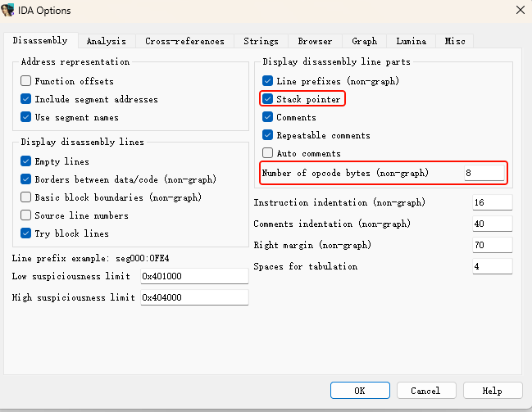Viewport: 532px width, 412px height.
Task: Toggle Borders between data/code checkbox
Action: 25,179
